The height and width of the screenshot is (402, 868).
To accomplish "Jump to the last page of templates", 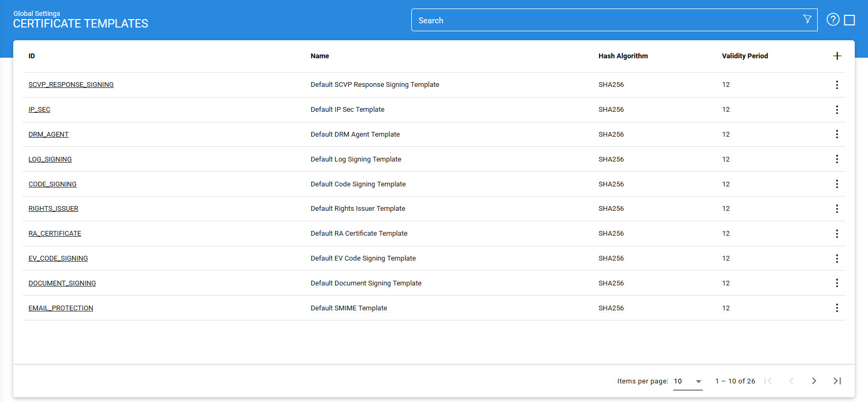I will click(837, 381).
